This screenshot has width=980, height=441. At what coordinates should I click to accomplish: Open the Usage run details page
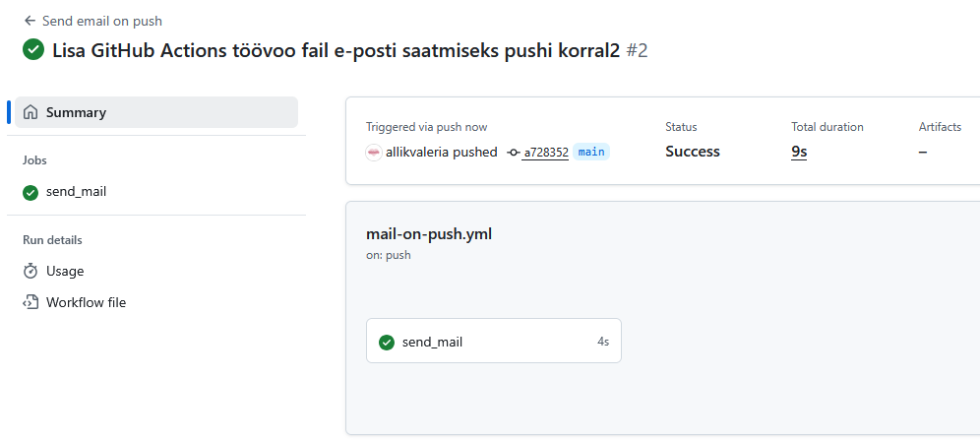[65, 271]
